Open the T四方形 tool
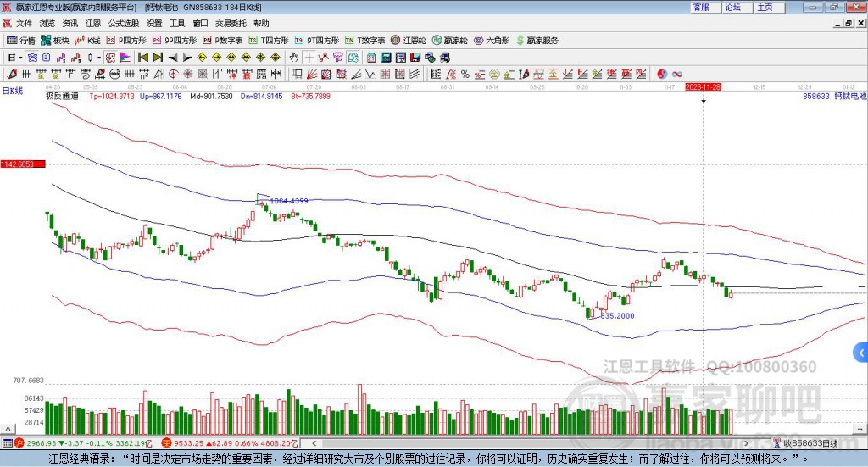868x467 pixels. (269, 41)
